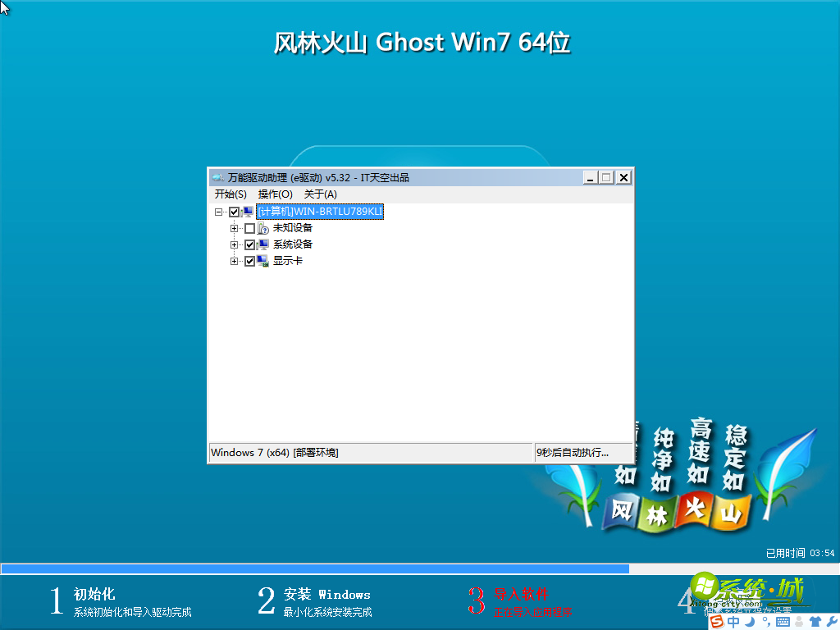Expand the 未知设备 tree node
The height and width of the screenshot is (630, 840).
coord(235,227)
